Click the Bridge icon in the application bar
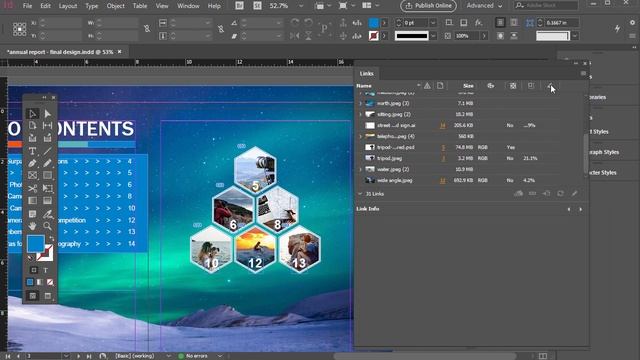Image resolution: width=640 pixels, height=360 pixels. [x=240, y=6]
